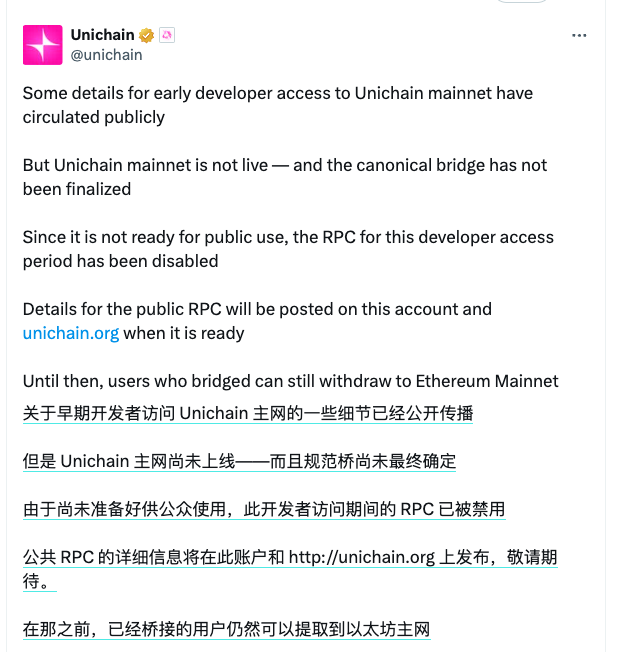Click translated line '在那之前，已经桥接的用户'
The width and height of the screenshot is (618, 652).
(x=227, y=629)
